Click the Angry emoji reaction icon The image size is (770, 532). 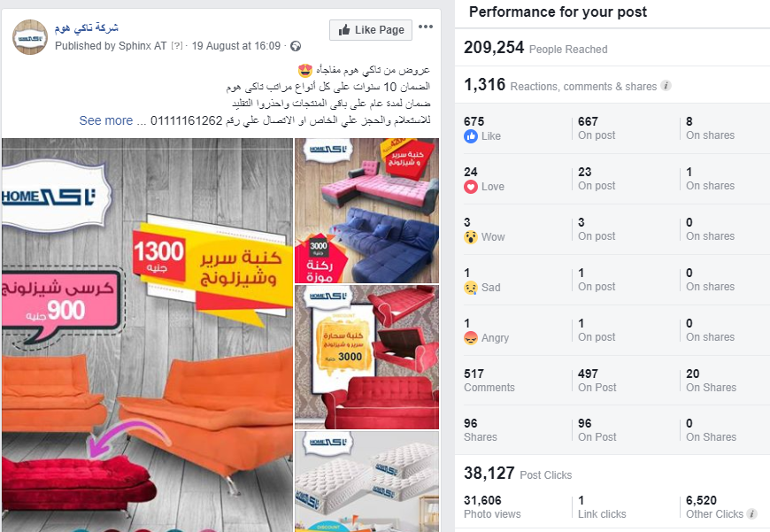pos(471,338)
